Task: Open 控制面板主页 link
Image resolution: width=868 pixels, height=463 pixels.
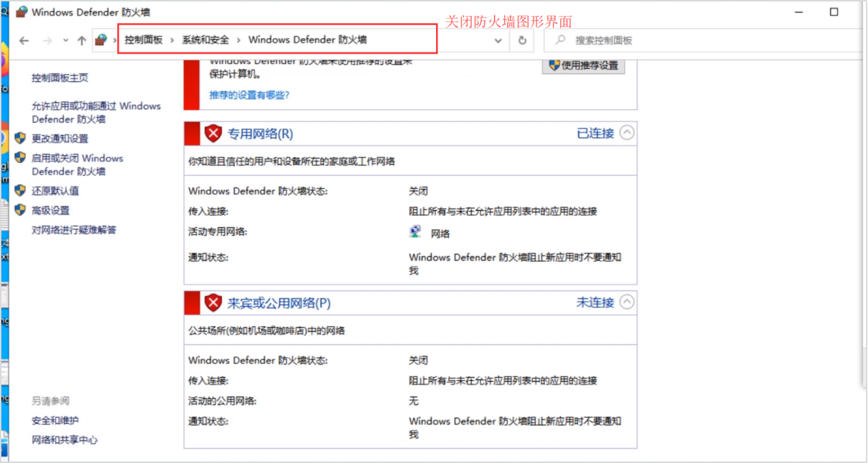Action: (x=60, y=78)
